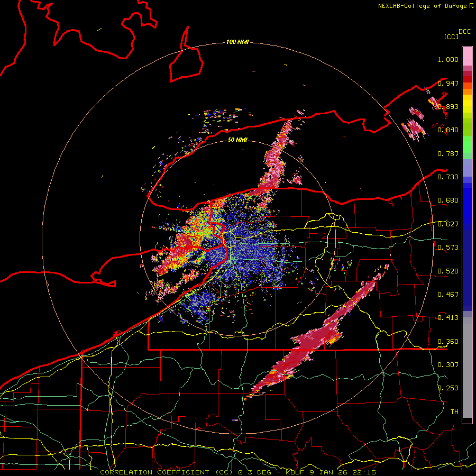This screenshot has height=476, width=476.
Task: Click the 0.947 scale value
Action: point(448,83)
